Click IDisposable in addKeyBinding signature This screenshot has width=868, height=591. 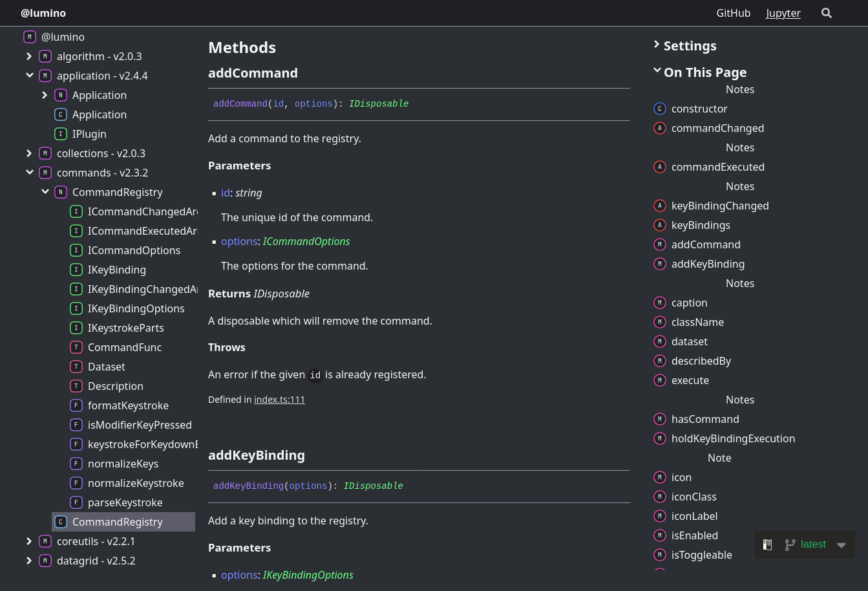(374, 486)
